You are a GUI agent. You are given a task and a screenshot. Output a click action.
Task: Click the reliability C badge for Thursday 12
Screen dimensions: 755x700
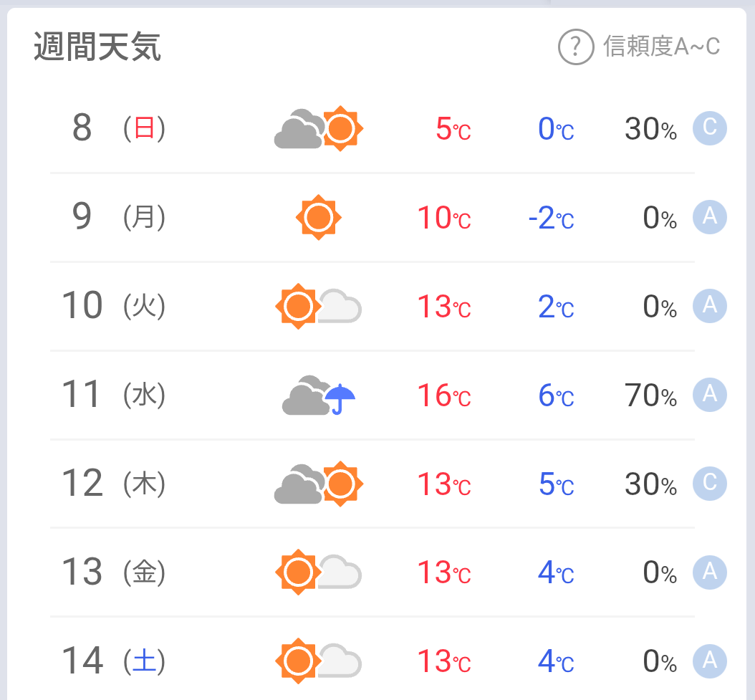coord(709,483)
